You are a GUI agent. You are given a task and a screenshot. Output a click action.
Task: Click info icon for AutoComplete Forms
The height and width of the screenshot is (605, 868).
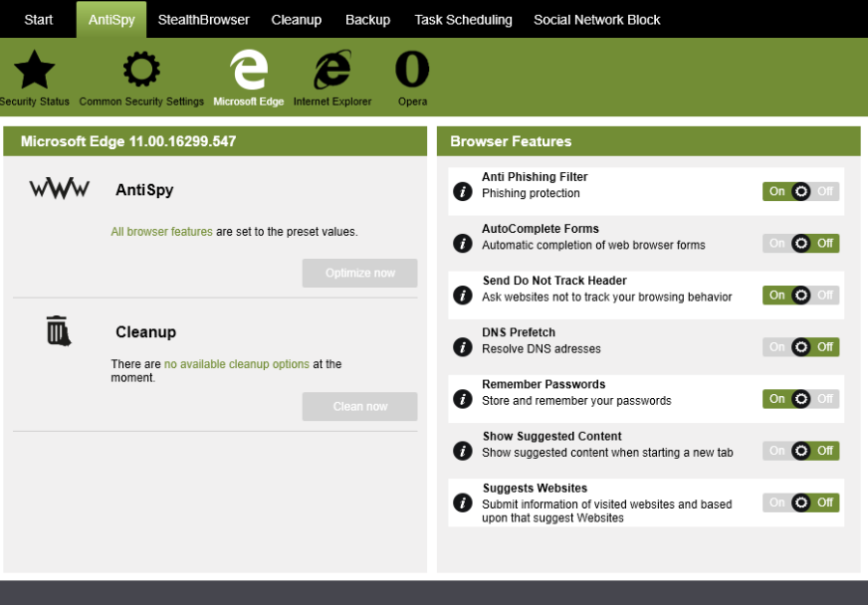point(462,244)
